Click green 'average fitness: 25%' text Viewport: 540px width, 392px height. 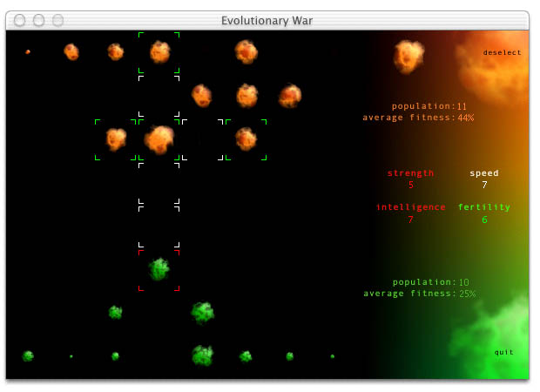[x=420, y=294]
